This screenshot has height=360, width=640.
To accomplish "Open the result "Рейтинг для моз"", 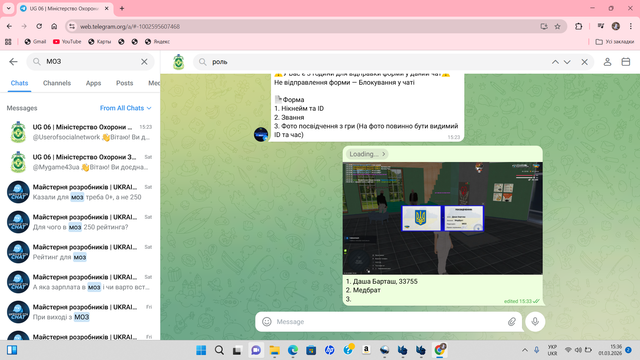I will 80,252.
